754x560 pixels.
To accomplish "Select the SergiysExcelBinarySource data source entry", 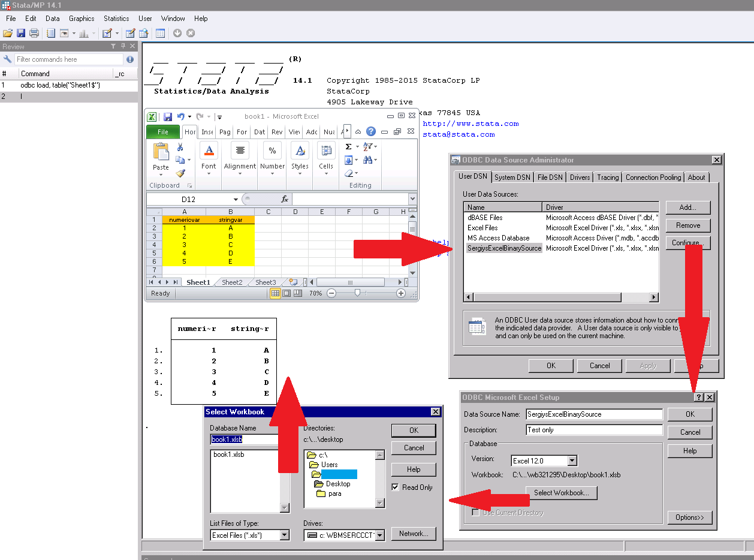I will tap(504, 248).
